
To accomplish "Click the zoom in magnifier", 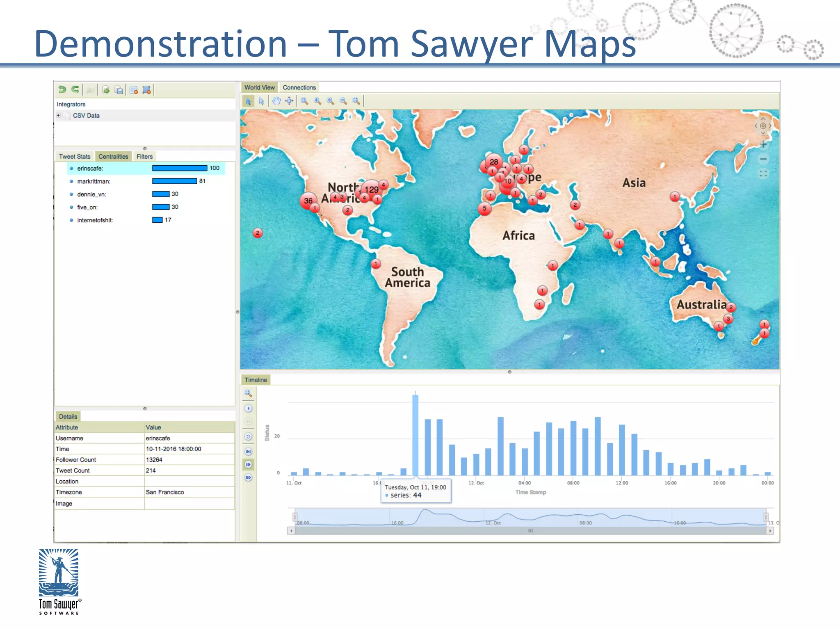I will 331,101.
